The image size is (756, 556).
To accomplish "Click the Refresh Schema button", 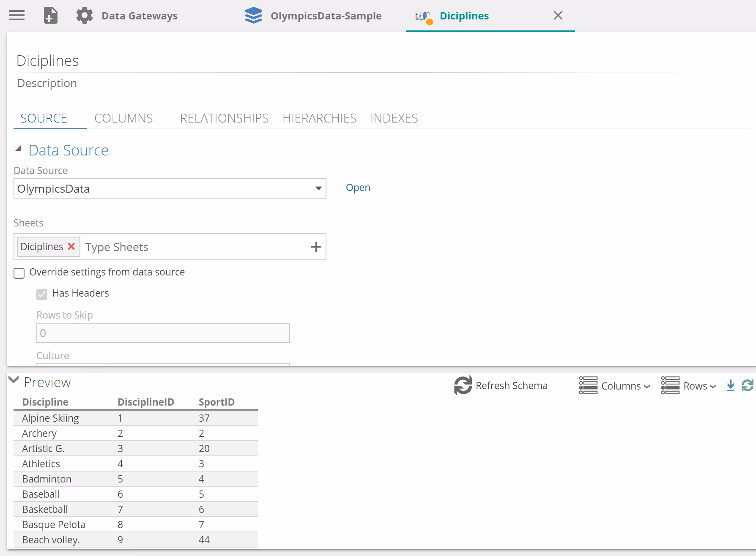I will (x=501, y=385).
